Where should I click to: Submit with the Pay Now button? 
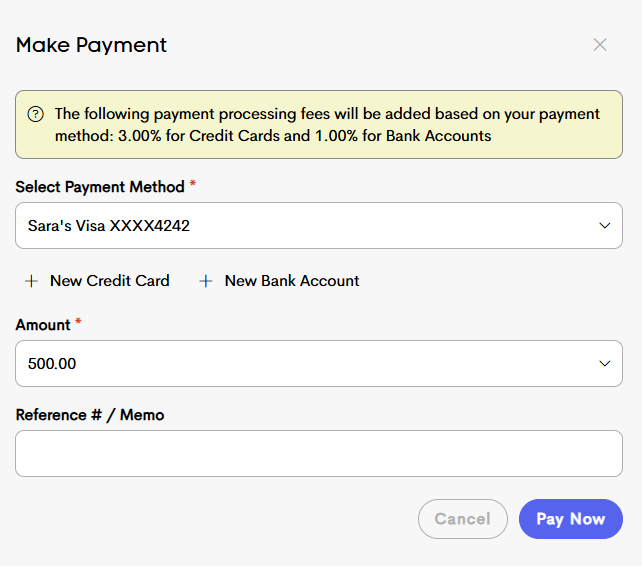tap(571, 519)
